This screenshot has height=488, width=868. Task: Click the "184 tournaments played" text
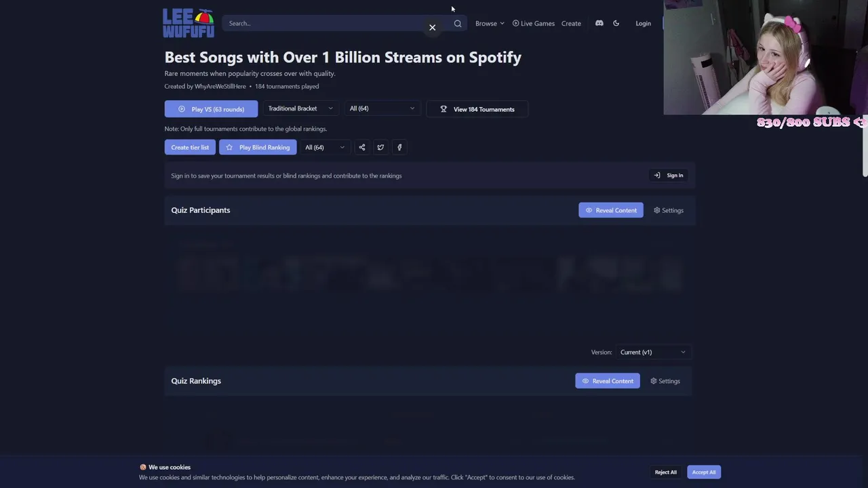[x=287, y=86]
